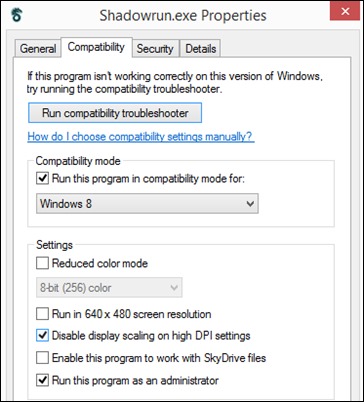This screenshot has height=402, width=364.
Task: Run compatibility troubleshooter button
Action: (x=115, y=113)
